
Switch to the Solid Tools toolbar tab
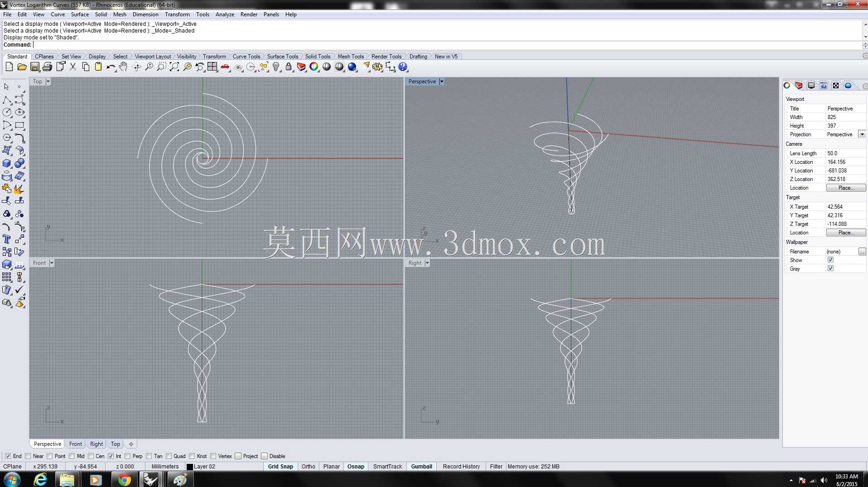[x=318, y=57]
